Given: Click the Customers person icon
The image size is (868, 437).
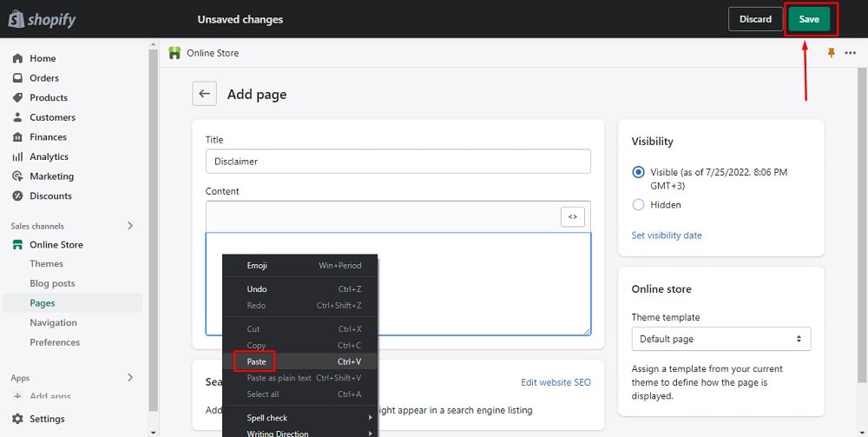Looking at the screenshot, I should [x=17, y=117].
